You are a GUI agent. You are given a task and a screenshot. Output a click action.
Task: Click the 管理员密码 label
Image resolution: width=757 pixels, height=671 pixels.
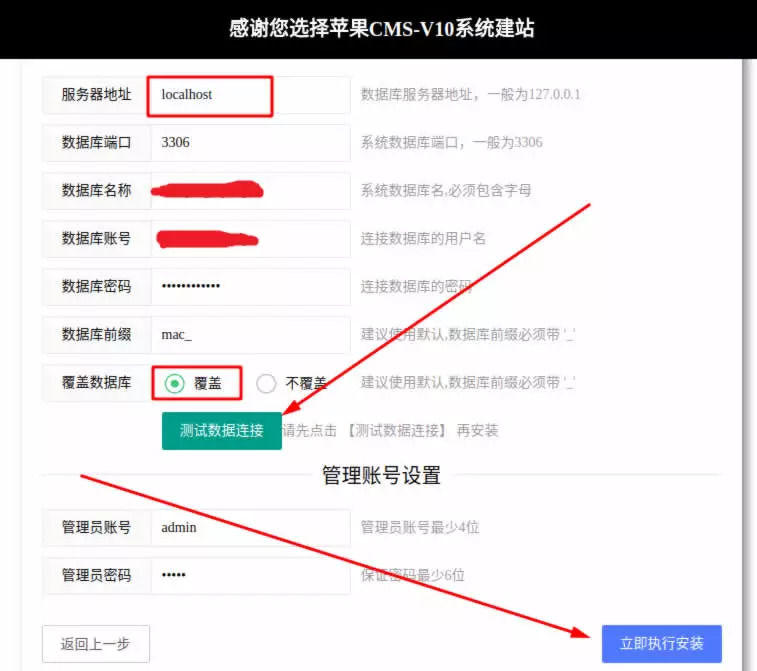point(96,575)
